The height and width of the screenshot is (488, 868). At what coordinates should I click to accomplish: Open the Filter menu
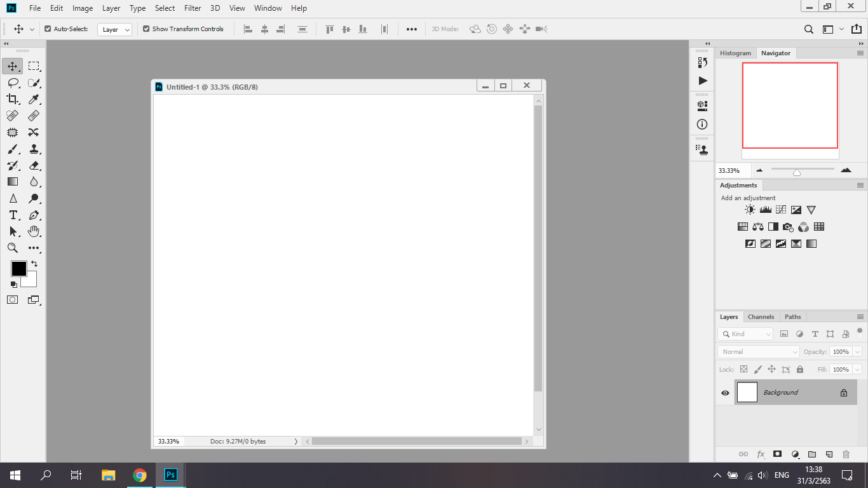click(193, 8)
